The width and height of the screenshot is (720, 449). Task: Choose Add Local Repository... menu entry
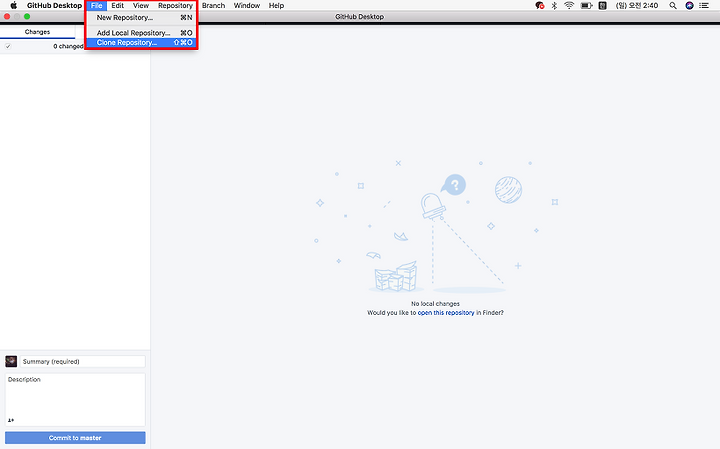(141, 33)
